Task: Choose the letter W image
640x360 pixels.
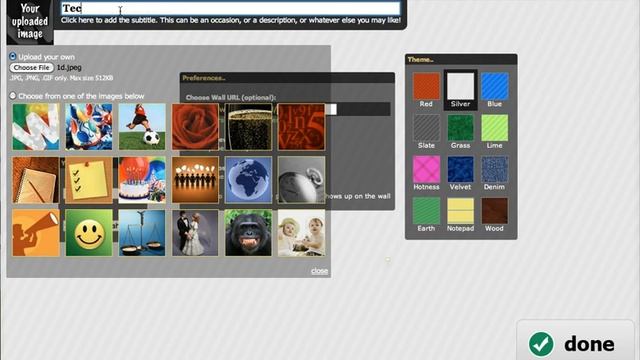Action: pos(36,127)
